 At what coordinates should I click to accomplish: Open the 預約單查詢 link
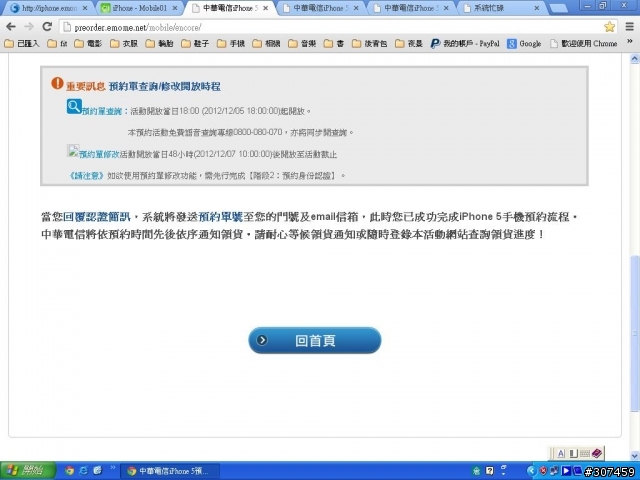click(x=102, y=111)
